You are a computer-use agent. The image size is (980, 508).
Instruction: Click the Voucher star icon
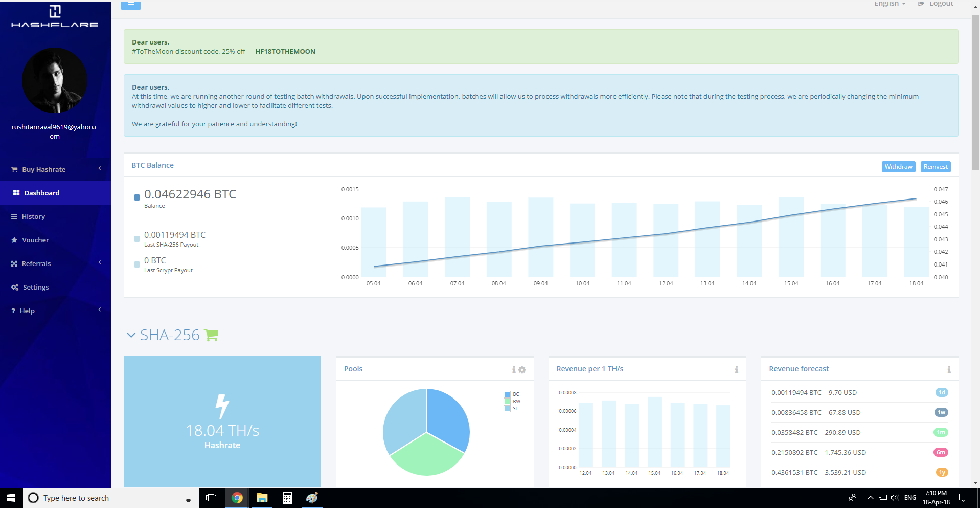pyautogui.click(x=14, y=240)
